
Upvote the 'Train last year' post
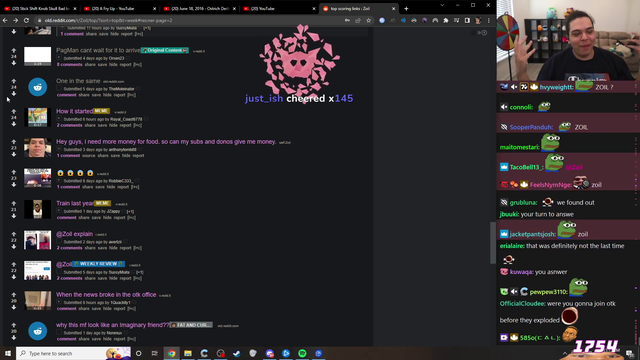pyautogui.click(x=14, y=203)
